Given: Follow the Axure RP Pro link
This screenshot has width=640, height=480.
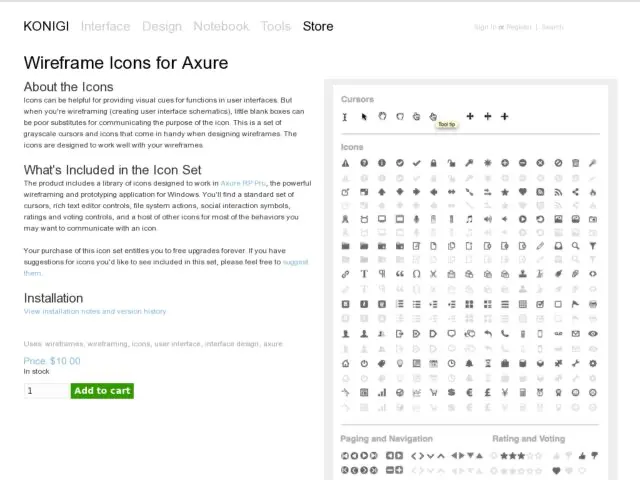Looking at the screenshot, I should pos(244,183).
